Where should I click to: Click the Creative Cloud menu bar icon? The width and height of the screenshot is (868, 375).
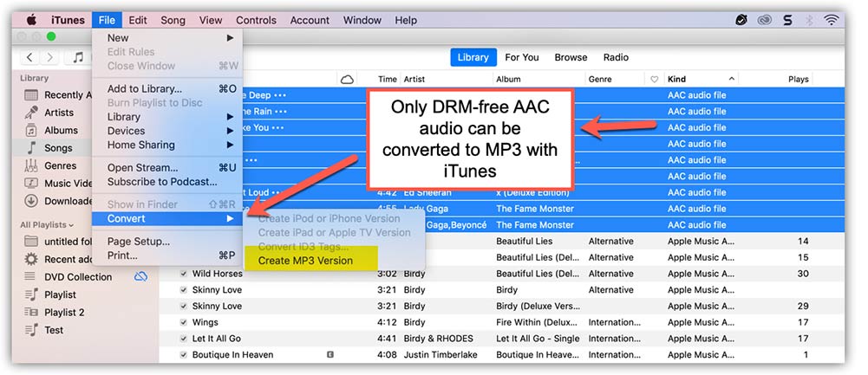click(x=765, y=21)
